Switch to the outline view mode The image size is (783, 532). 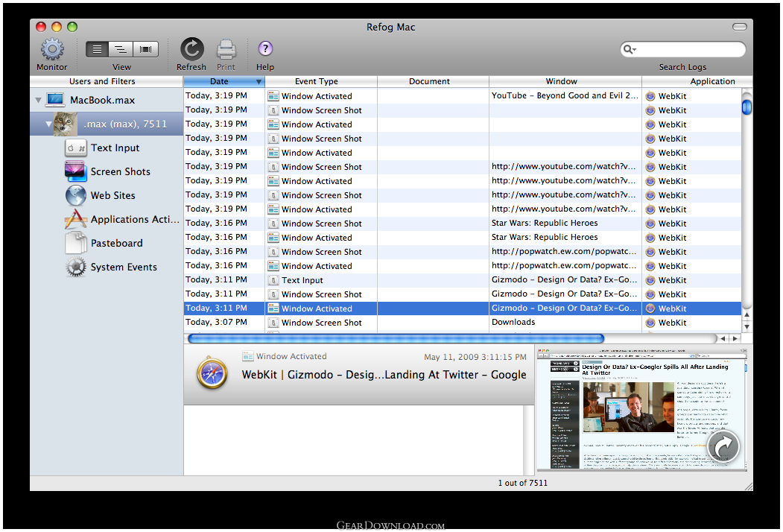point(121,49)
